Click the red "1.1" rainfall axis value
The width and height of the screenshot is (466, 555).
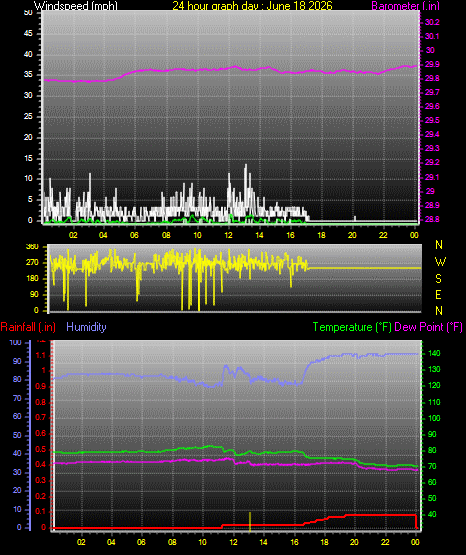click(x=41, y=355)
